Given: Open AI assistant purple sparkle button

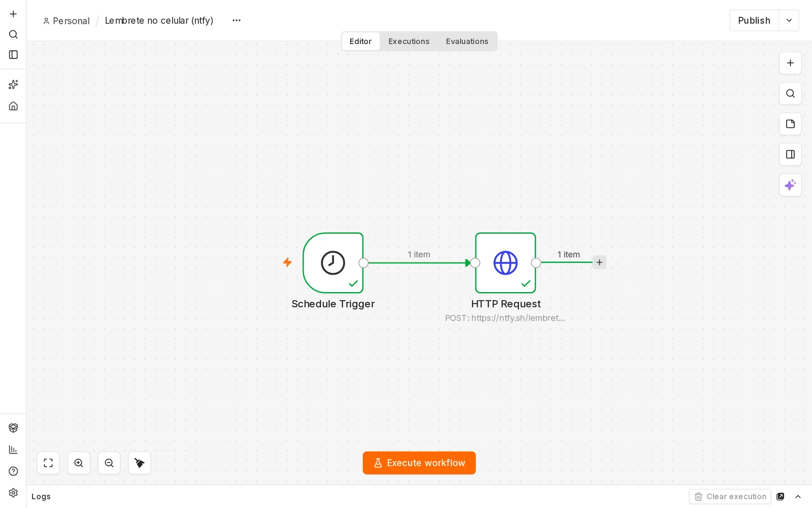Looking at the screenshot, I should (x=790, y=185).
